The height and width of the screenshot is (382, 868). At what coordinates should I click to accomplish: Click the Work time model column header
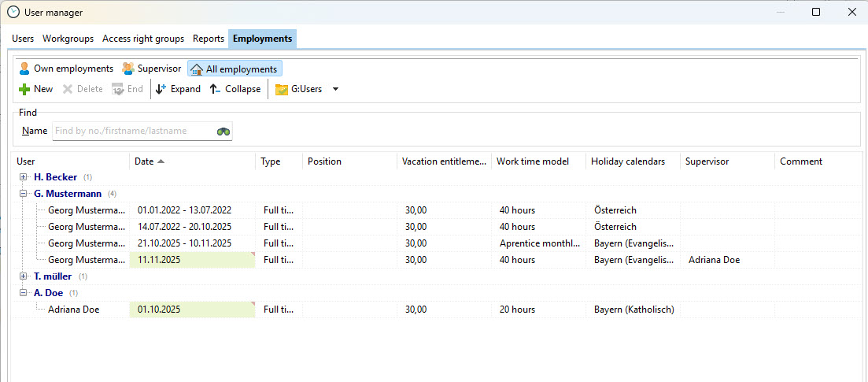point(532,161)
